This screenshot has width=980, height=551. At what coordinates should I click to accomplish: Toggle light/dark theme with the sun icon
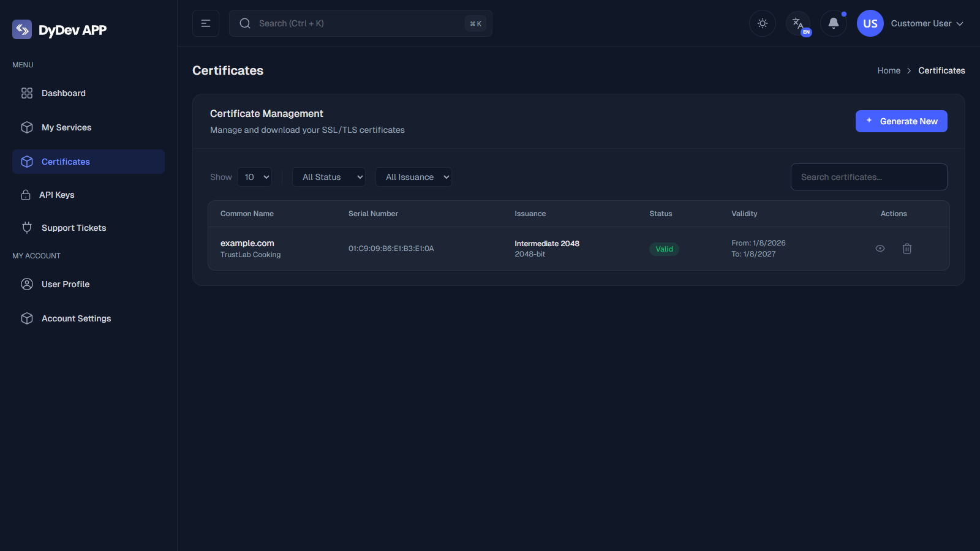tap(763, 23)
